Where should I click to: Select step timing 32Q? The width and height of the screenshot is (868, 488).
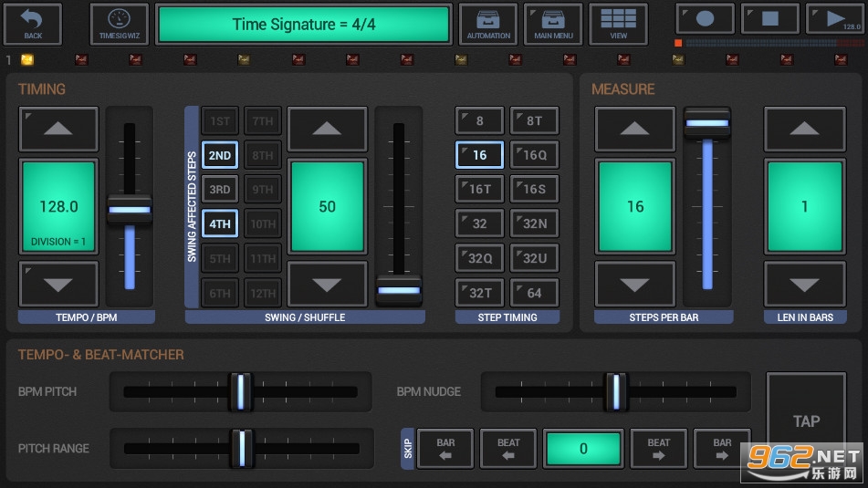pyautogui.click(x=479, y=258)
